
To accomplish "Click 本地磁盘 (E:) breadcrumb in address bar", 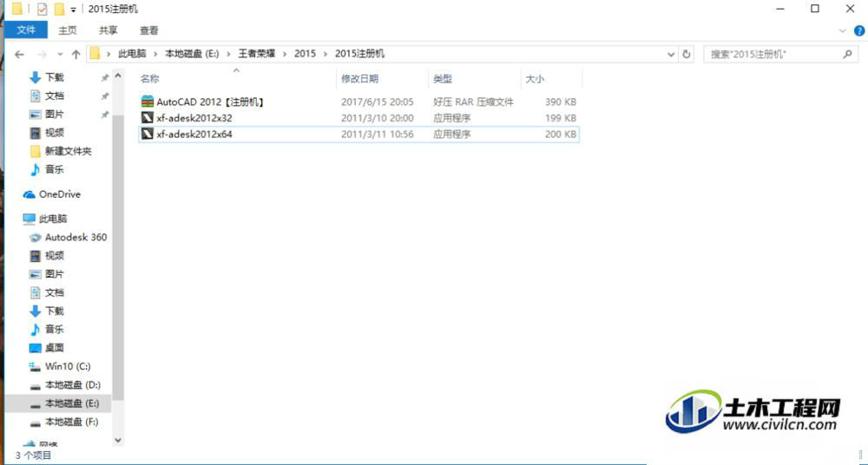I will pyautogui.click(x=192, y=54).
